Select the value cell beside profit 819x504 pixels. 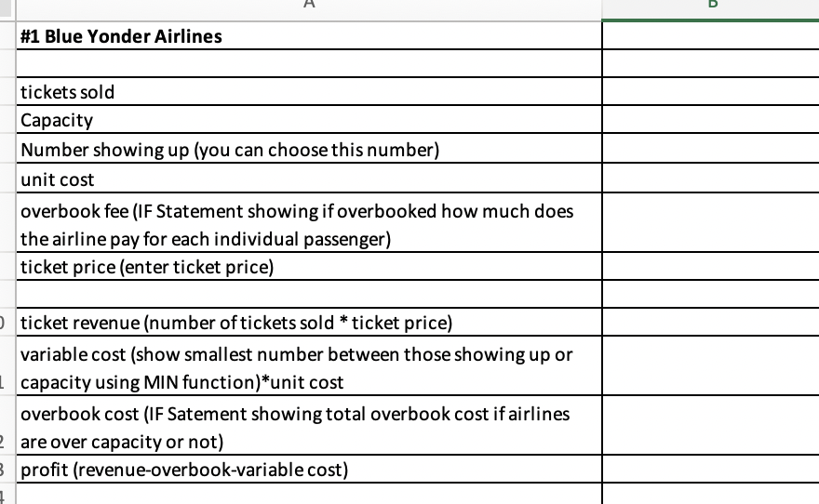click(x=711, y=469)
